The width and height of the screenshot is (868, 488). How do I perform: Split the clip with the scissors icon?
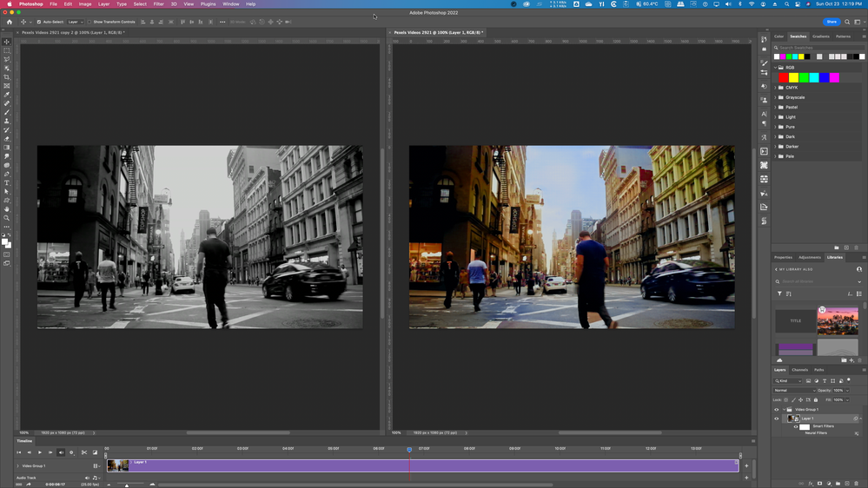[84, 452]
